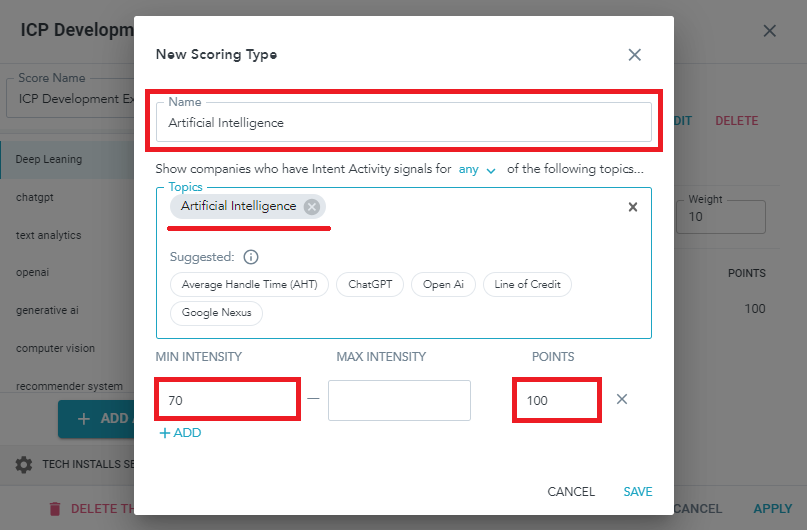
Task: Add suggested topic ChatGPT
Action: click(x=370, y=284)
